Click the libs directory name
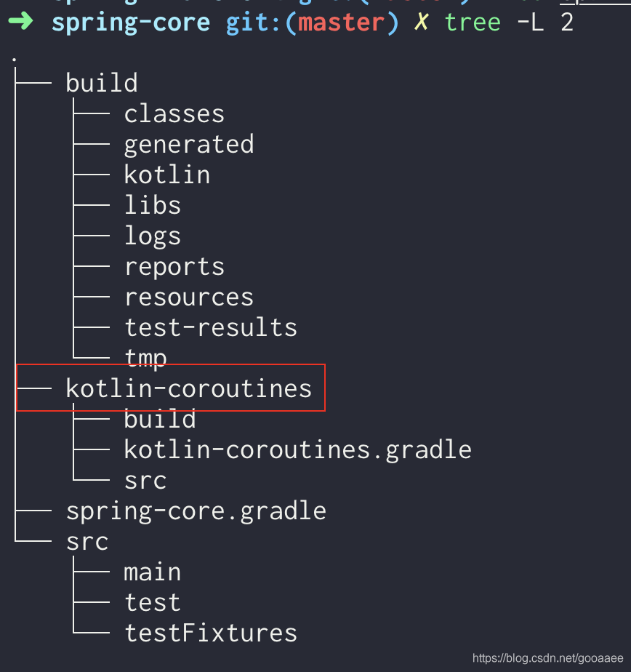631x672 pixels. [x=152, y=205]
